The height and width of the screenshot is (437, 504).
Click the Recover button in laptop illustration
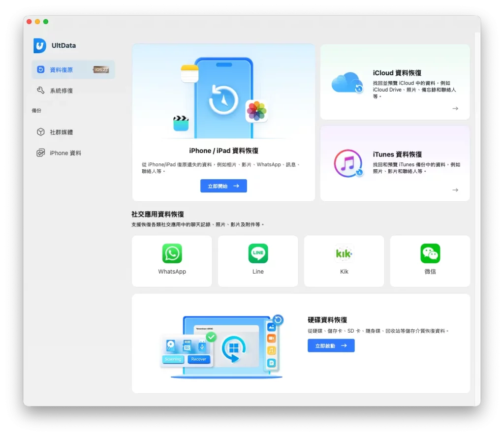[199, 359]
